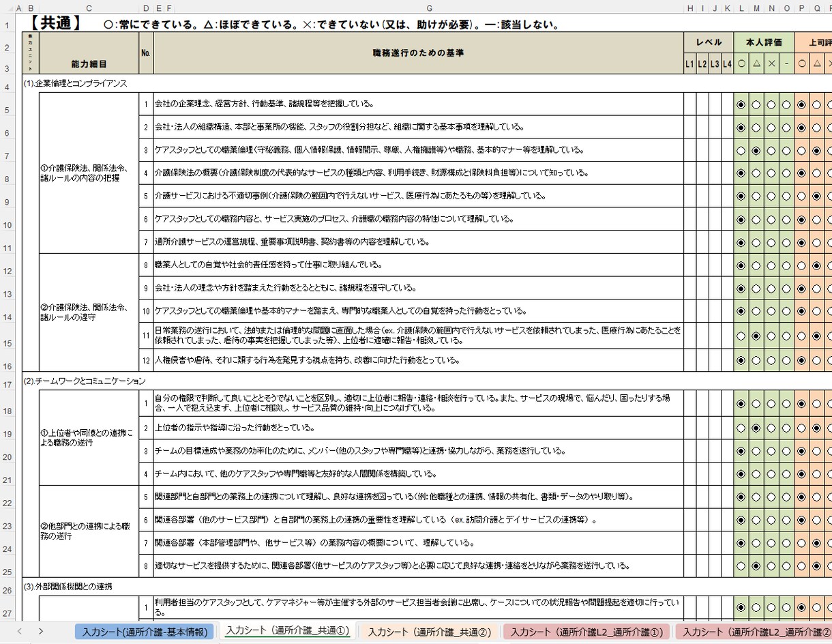Switch to the 入力シート（通所介護_共通①）tab
Viewport: 832px width, 644px height.
tap(287, 631)
